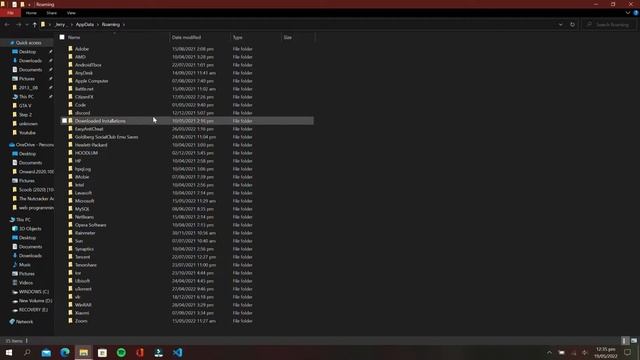
Task: Click Jerry in the address path
Action: tap(60, 24)
